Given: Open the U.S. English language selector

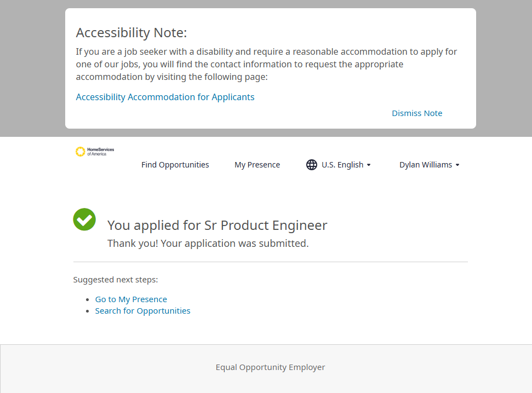Looking at the screenshot, I should (x=342, y=165).
